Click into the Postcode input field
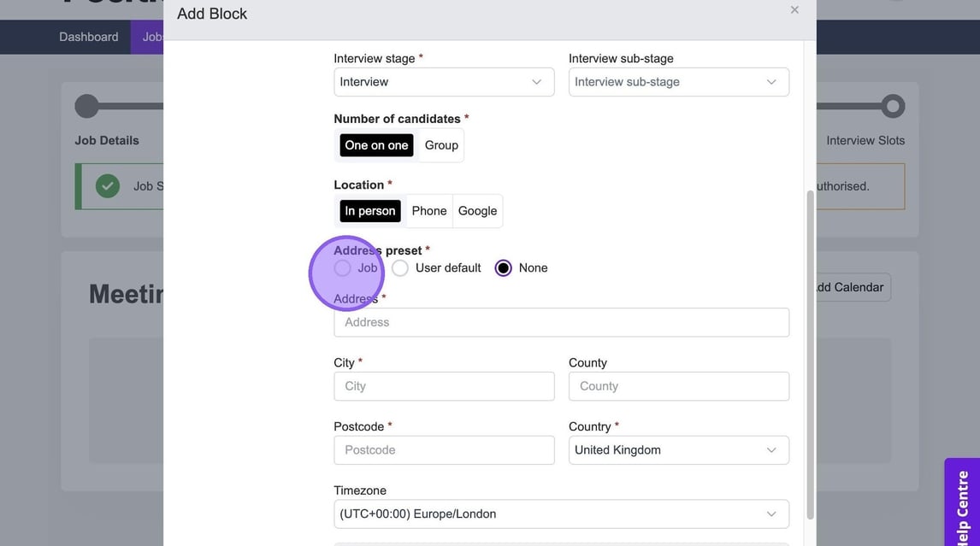980x546 pixels. pos(443,450)
